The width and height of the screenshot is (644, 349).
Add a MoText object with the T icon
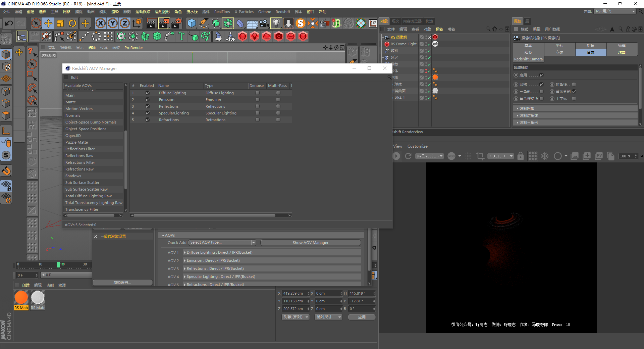click(x=181, y=36)
